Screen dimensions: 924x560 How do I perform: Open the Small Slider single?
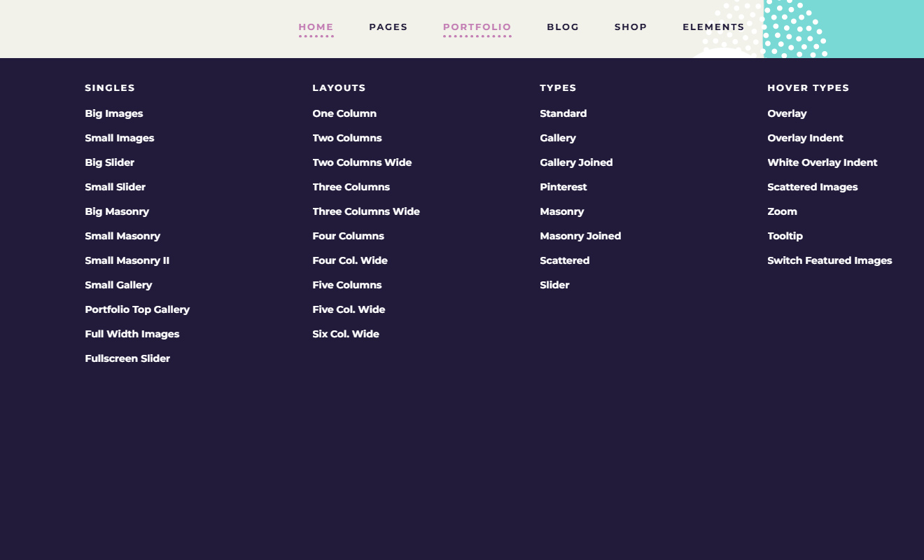[115, 187]
